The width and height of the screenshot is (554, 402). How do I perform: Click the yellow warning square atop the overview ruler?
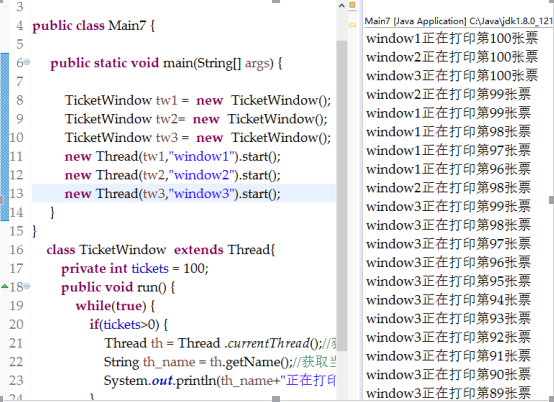(x=352, y=5)
